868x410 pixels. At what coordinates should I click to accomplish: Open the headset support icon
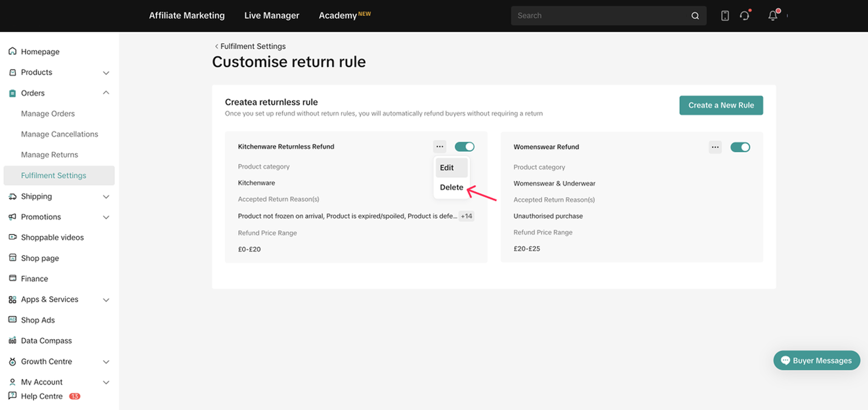745,16
